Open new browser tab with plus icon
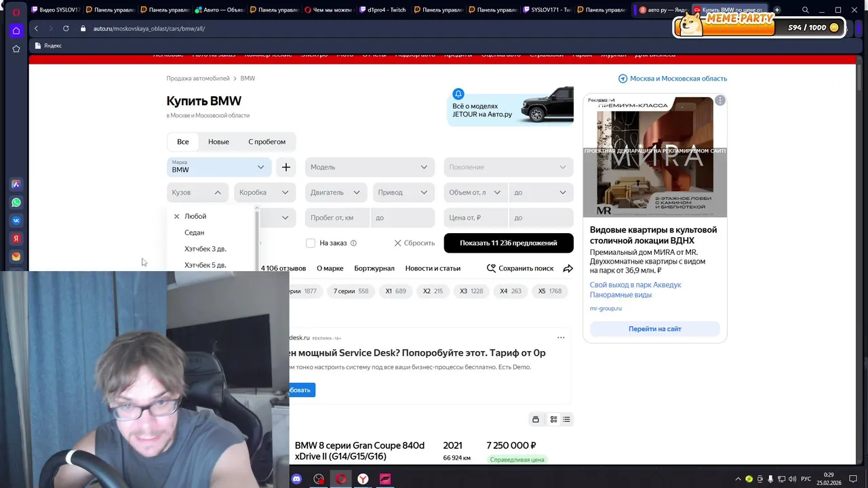The width and height of the screenshot is (868, 488). click(x=777, y=10)
